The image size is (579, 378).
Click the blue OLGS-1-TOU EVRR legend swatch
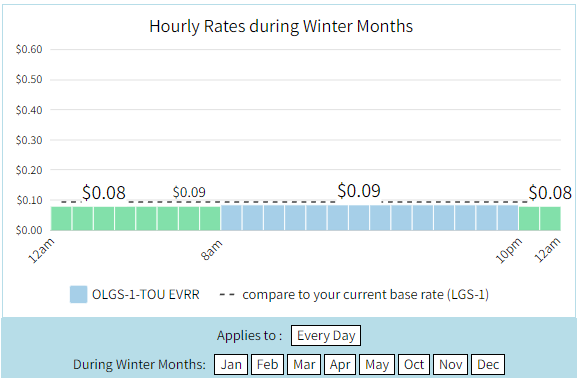coord(79,294)
